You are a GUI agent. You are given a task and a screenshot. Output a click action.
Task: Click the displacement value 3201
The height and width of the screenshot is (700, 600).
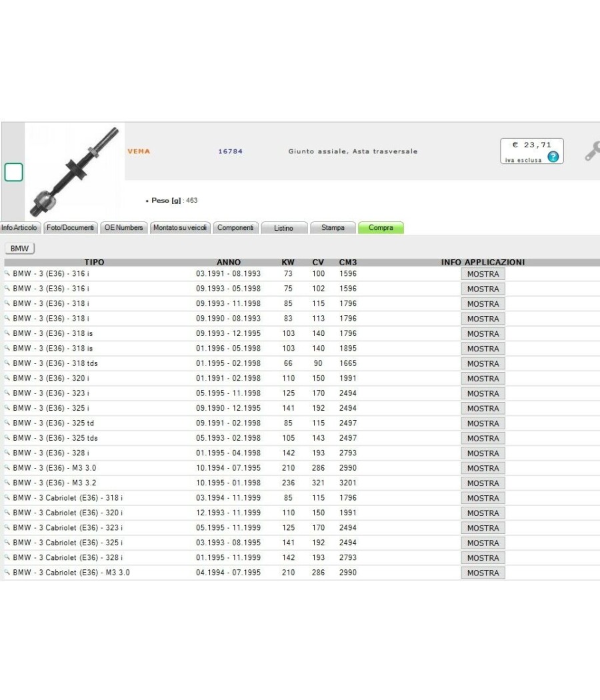[348, 483]
